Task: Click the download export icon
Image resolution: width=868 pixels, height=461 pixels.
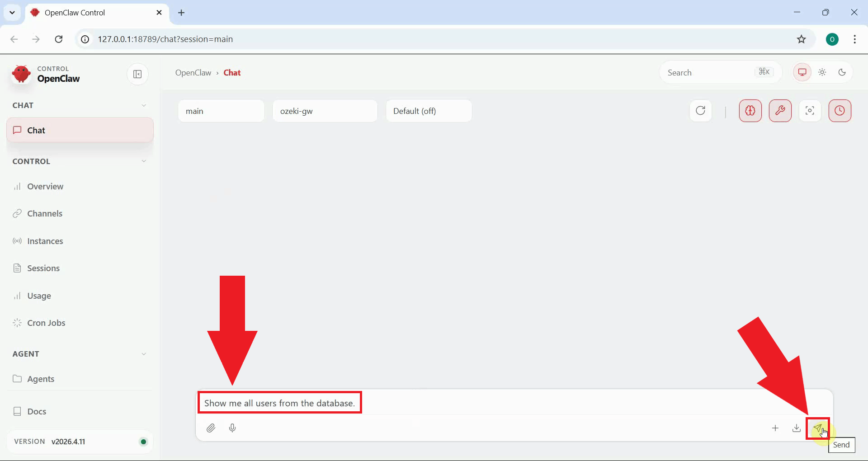Action: coord(796,428)
